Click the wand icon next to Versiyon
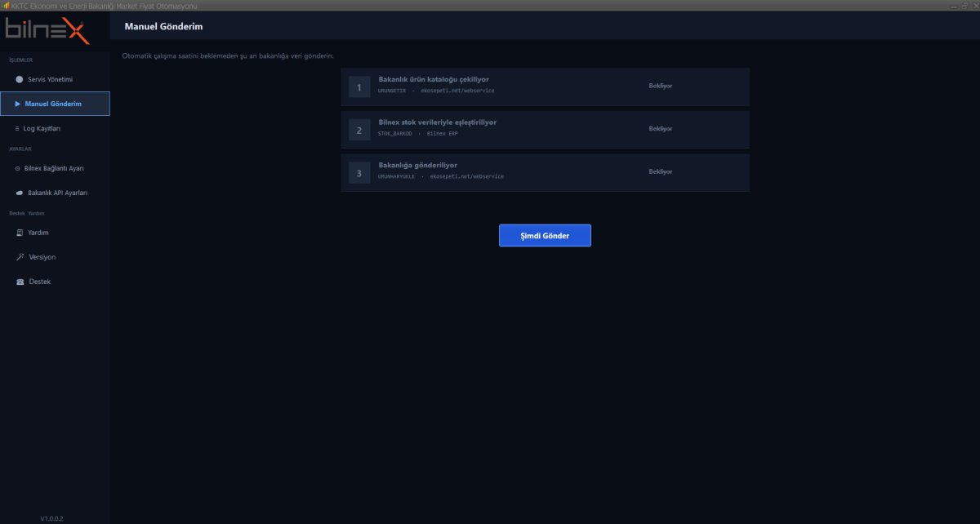 [x=20, y=257]
